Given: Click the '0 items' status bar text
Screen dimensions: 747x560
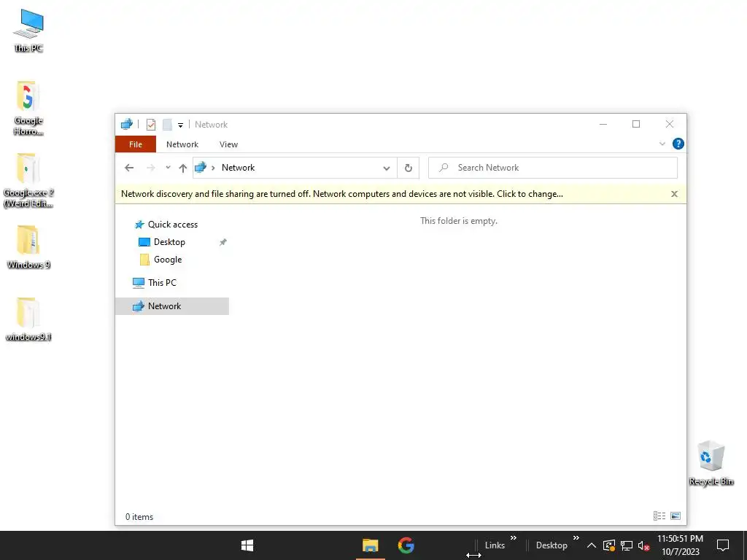Looking at the screenshot, I should (139, 517).
